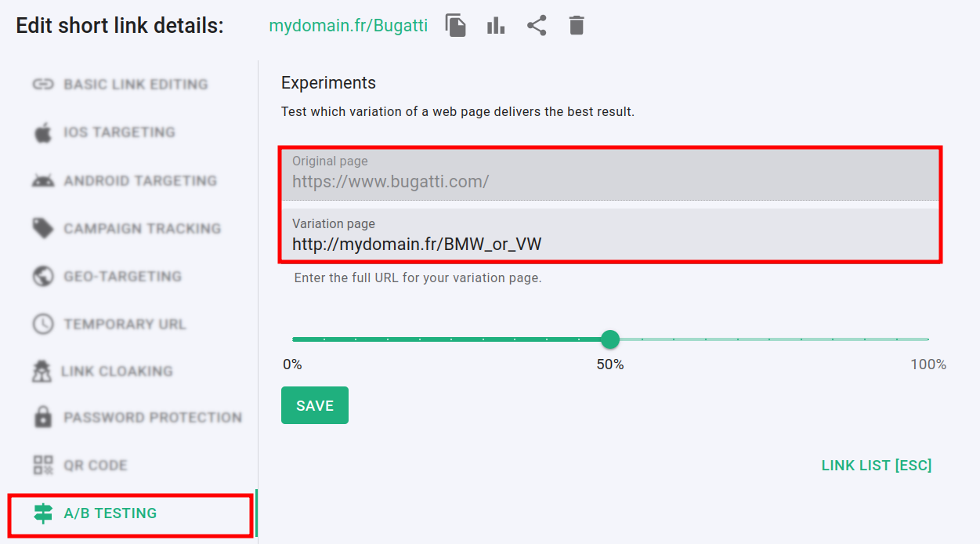Select the padlock icon for Password Protection

pyautogui.click(x=43, y=417)
